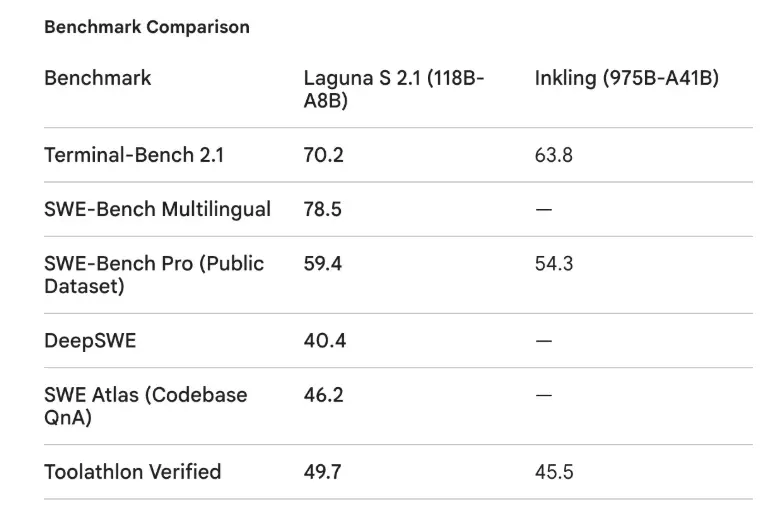Click the Benchmark Comparison heading
Screen dimensions: 783x521
[147, 27]
